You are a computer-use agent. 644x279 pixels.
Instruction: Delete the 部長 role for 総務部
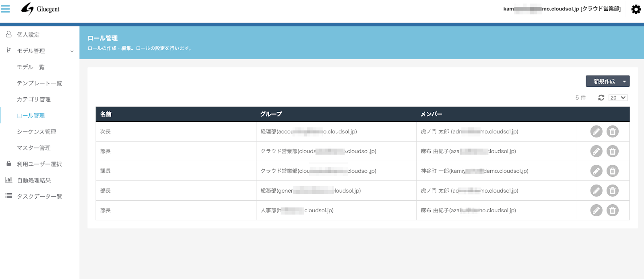pyautogui.click(x=613, y=191)
